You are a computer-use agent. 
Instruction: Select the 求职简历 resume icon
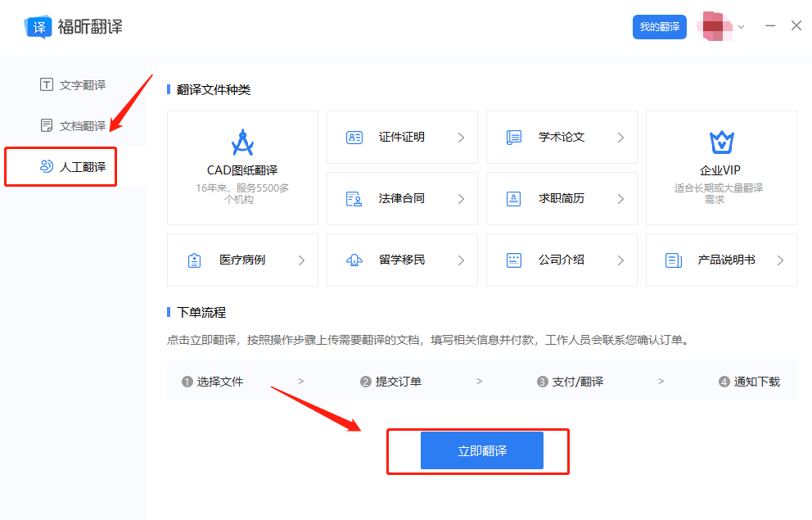click(x=513, y=198)
